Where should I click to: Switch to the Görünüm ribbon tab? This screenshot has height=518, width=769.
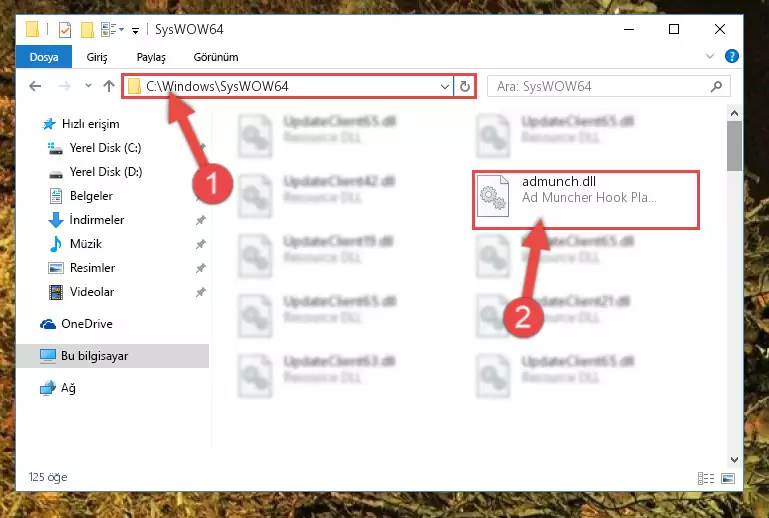tap(216, 57)
